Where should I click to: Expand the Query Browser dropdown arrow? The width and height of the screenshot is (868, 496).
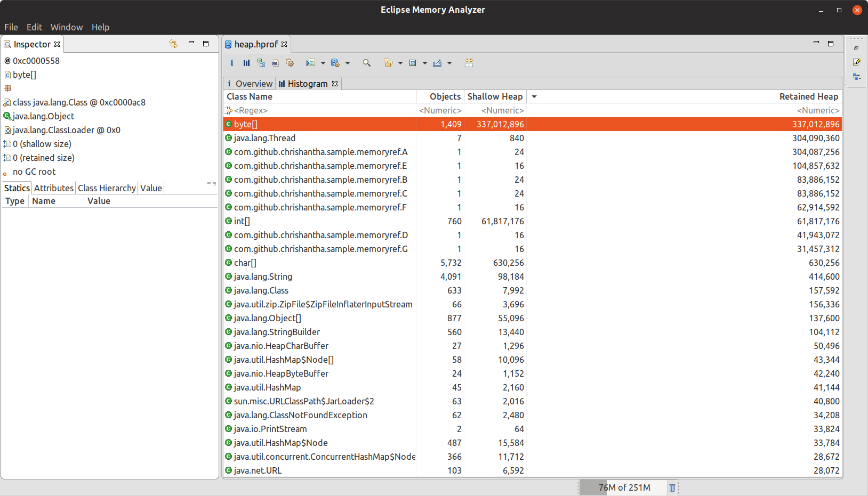point(348,63)
